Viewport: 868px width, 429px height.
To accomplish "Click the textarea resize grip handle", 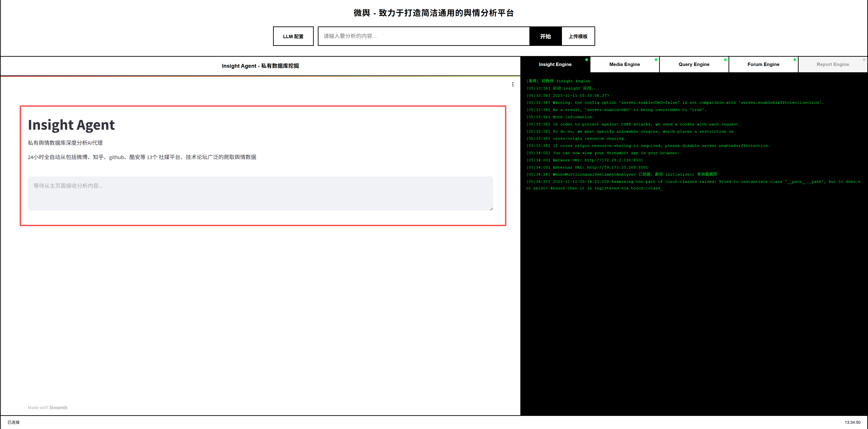I will pyautogui.click(x=491, y=209).
